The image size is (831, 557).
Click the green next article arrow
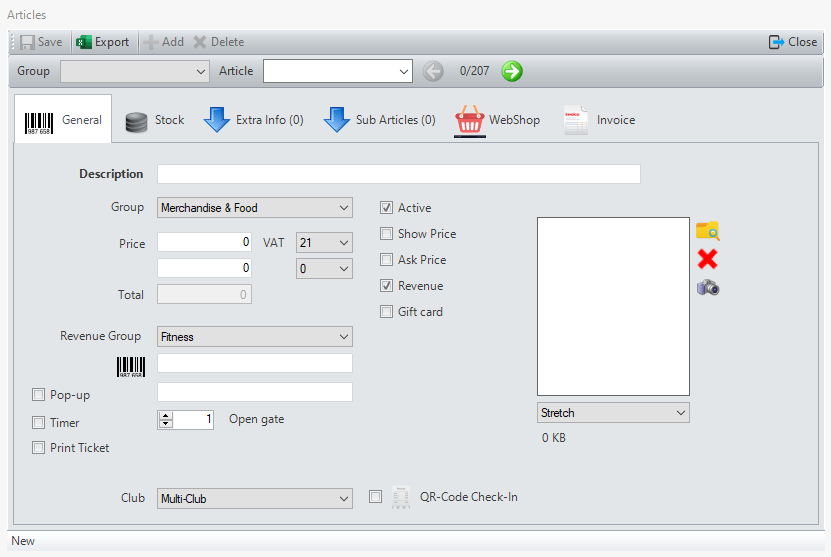pyautogui.click(x=512, y=71)
